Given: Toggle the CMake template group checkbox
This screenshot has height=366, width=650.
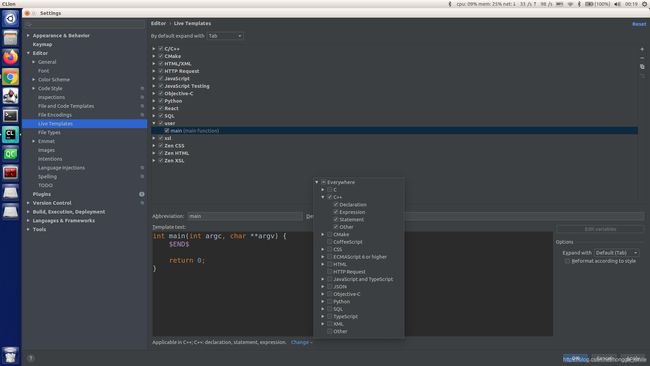Looking at the screenshot, I should click(x=161, y=56).
